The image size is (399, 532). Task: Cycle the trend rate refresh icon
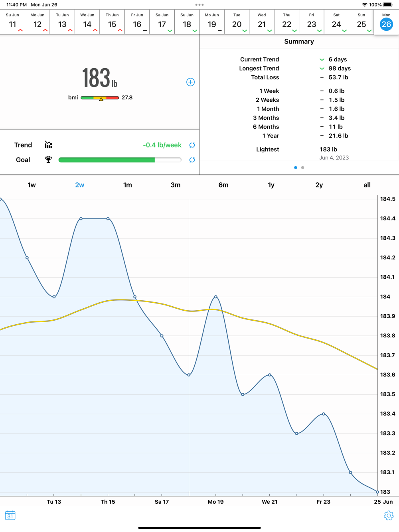192,145
